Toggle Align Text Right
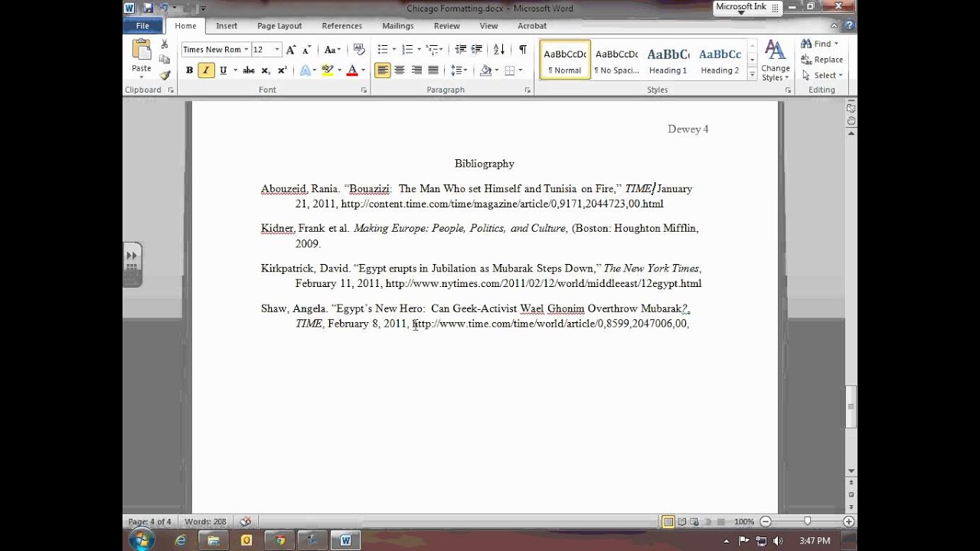980x551 pixels. (x=416, y=70)
